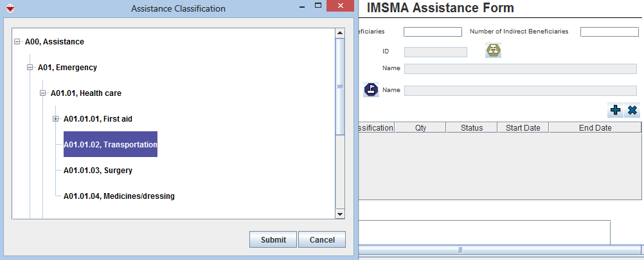Screen dimensions: 644x260
Task: Click the tree scrollbar down arrow
Action: 340,214
